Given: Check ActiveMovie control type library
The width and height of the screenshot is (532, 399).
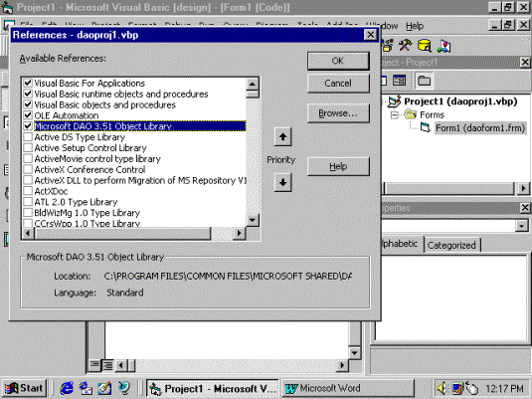Looking at the screenshot, I should (x=28, y=159).
